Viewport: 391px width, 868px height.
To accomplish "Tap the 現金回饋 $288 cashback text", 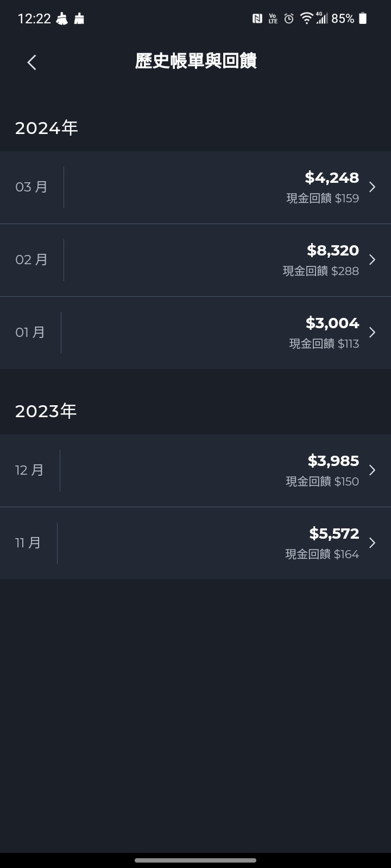I will tap(321, 271).
